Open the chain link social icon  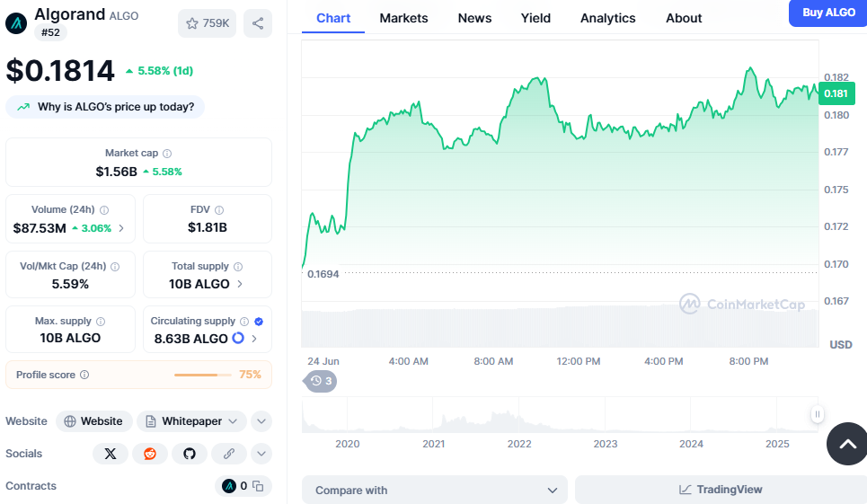tap(229, 454)
